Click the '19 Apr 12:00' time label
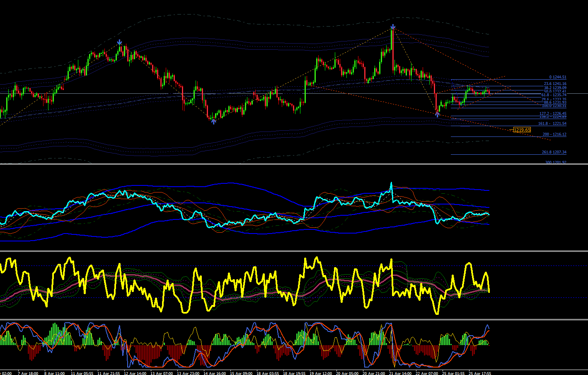This screenshot has height=375, width=588. [x=321, y=373]
